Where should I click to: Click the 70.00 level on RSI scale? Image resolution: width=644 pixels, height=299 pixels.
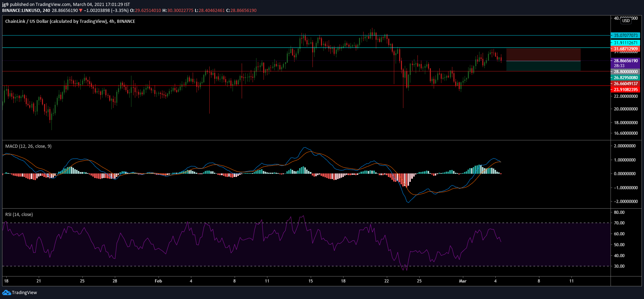(x=619, y=223)
